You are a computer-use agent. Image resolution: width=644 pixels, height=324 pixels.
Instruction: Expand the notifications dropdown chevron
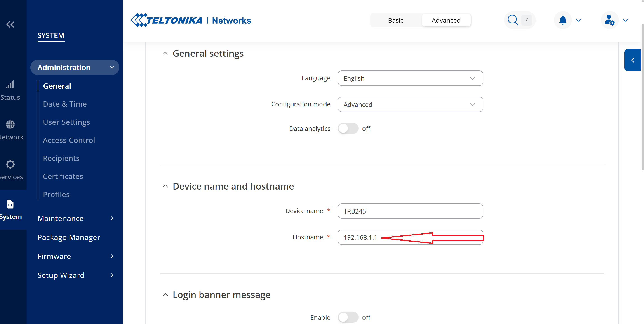578,20
